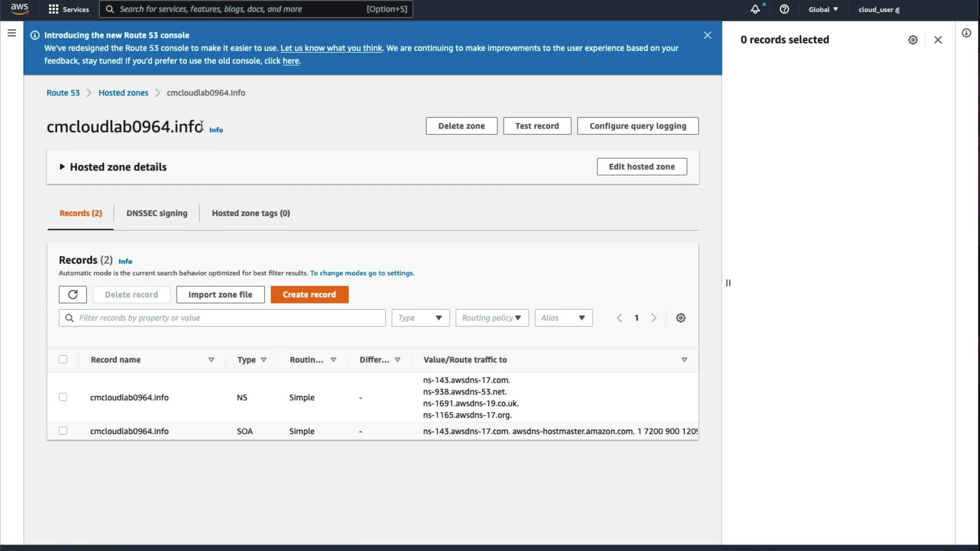Open records table preferences gear

pos(680,318)
